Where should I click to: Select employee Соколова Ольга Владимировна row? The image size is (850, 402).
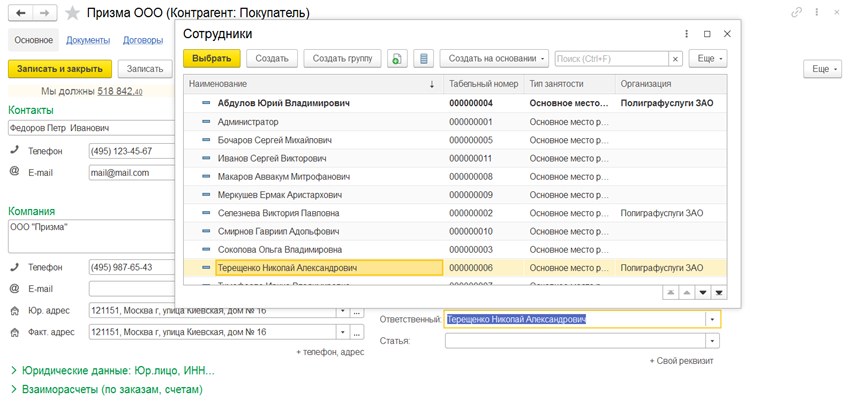click(280, 249)
